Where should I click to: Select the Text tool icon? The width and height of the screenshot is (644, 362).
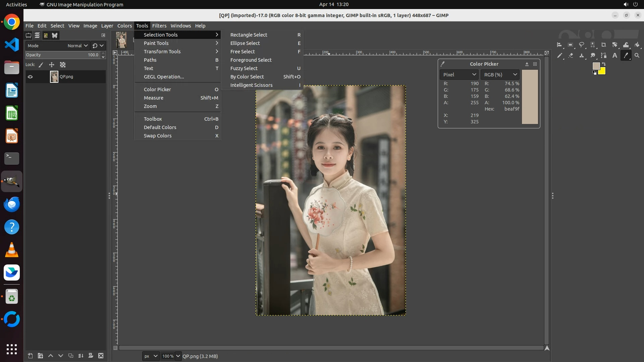614,56
